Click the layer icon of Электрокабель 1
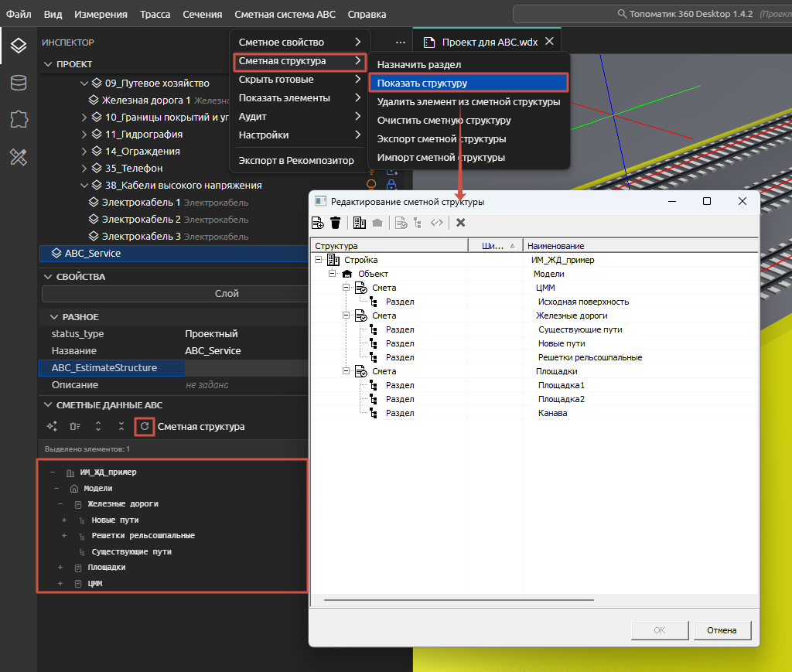This screenshot has height=672, width=792. (x=94, y=202)
